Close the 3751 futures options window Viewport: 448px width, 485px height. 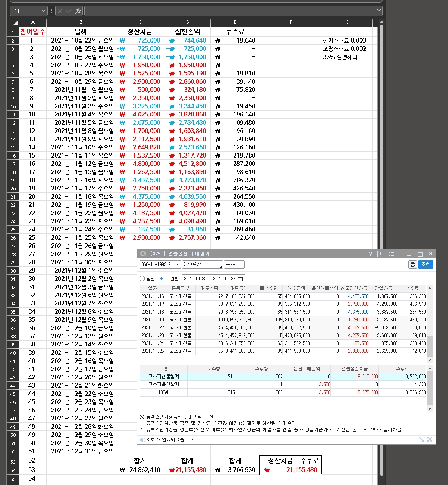click(430, 254)
